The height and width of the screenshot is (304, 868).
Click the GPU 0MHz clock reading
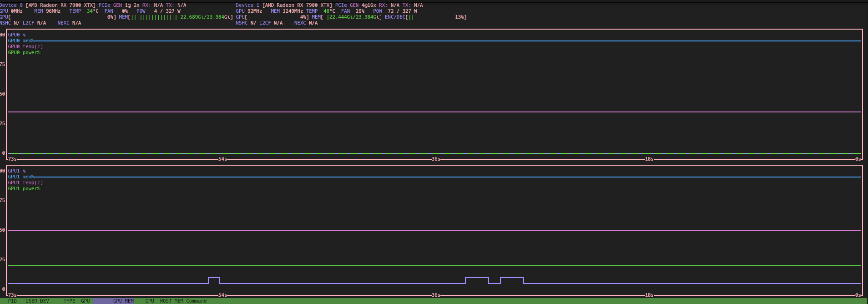(11, 11)
